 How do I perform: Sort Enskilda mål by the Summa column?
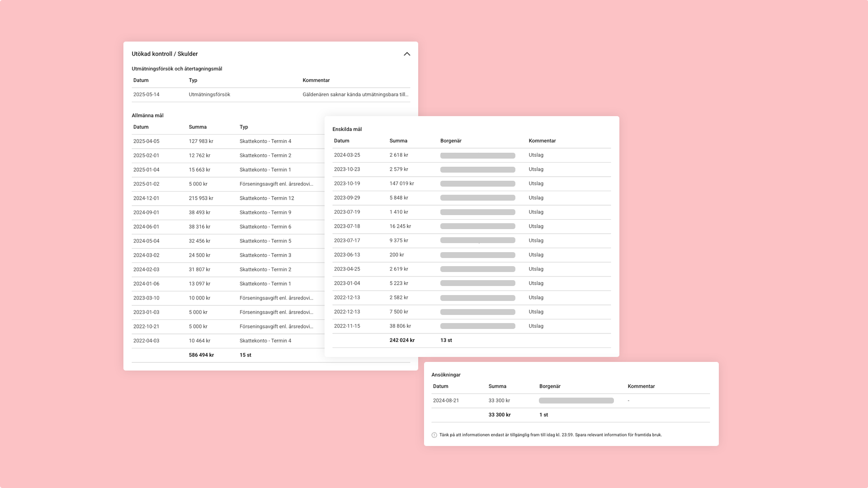click(397, 141)
